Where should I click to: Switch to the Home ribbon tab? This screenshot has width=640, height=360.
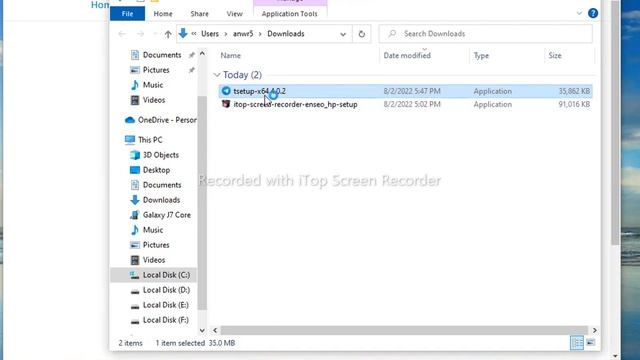[x=163, y=13]
